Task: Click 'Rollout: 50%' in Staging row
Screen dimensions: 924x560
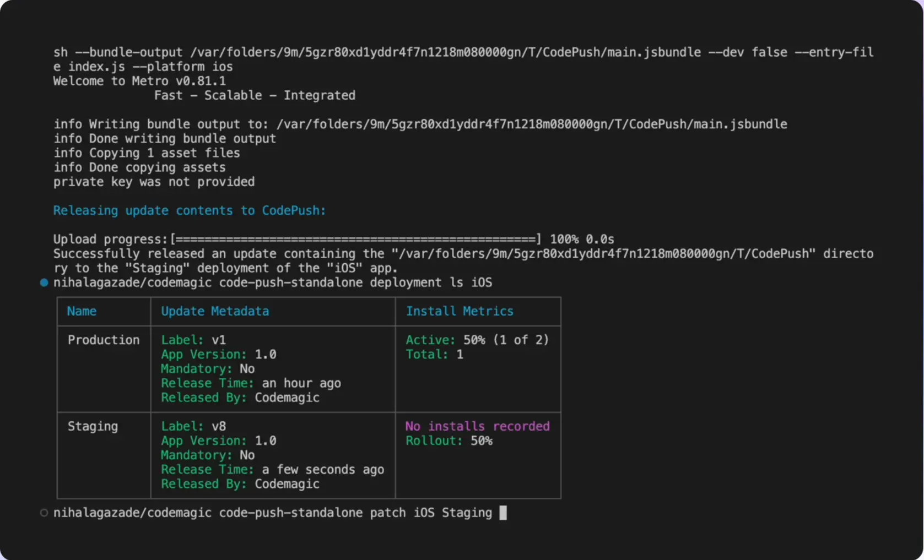Action: [449, 441]
